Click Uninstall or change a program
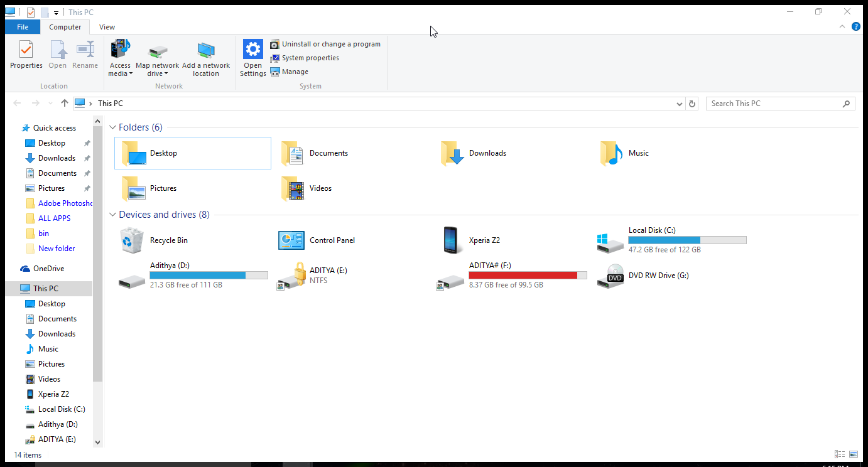 click(325, 44)
